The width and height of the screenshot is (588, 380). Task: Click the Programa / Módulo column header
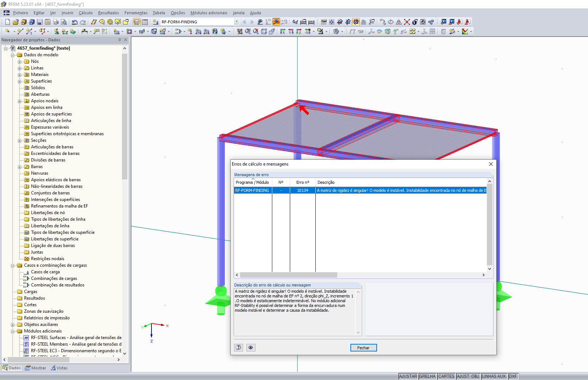(253, 182)
